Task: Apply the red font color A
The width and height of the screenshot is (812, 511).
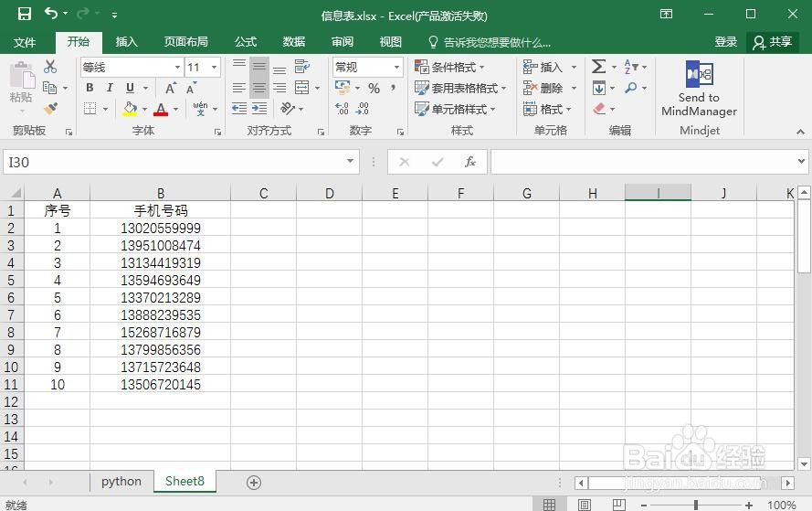Action: [x=161, y=109]
